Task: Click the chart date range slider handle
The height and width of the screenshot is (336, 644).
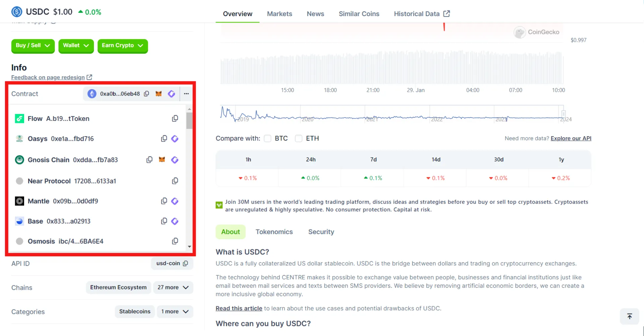Action: point(564,114)
